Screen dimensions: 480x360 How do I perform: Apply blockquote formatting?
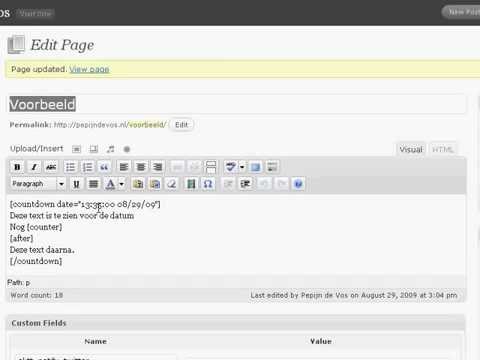pyautogui.click(x=104, y=167)
